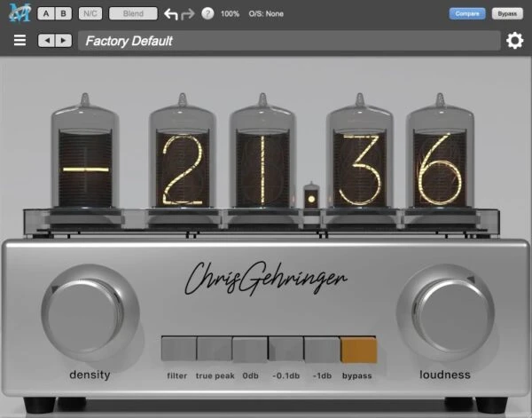
Task: Enable the true peak button
Action: (x=214, y=351)
